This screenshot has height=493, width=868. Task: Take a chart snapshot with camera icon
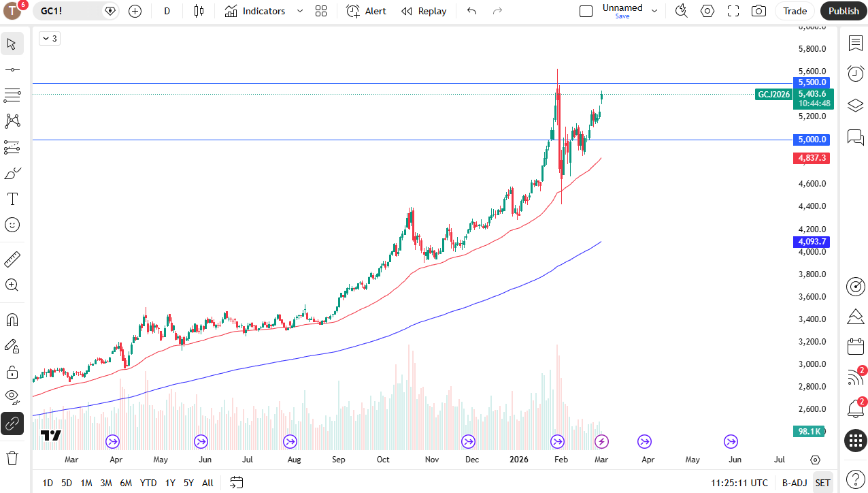[x=758, y=11]
